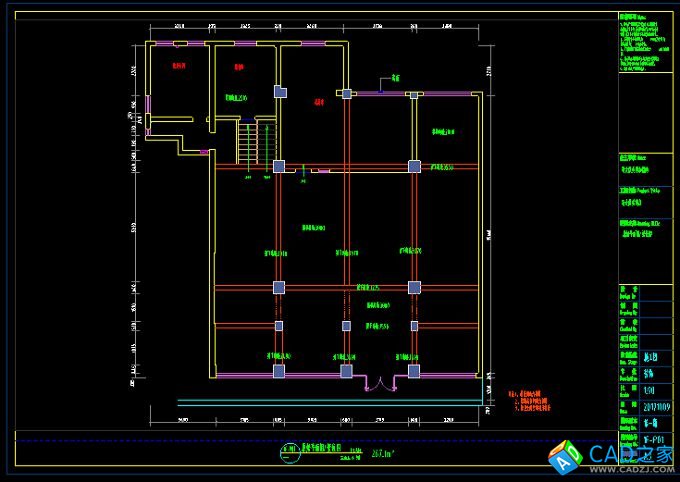Image resolution: width=680 pixels, height=482 pixels.
Task: Select the cyan leader label above the top wall
Action: coord(395,76)
